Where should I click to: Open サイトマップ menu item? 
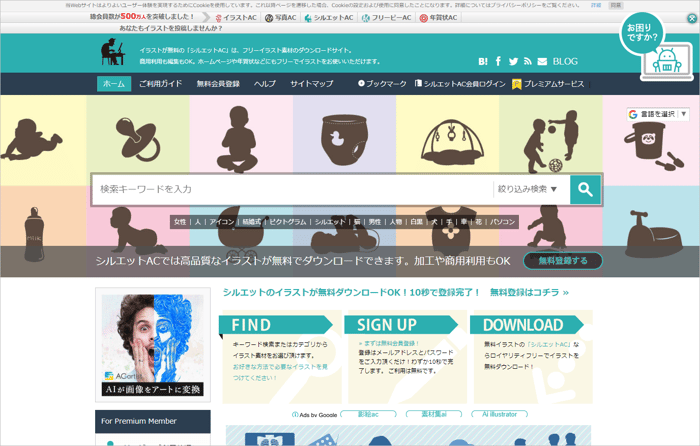pyautogui.click(x=312, y=83)
